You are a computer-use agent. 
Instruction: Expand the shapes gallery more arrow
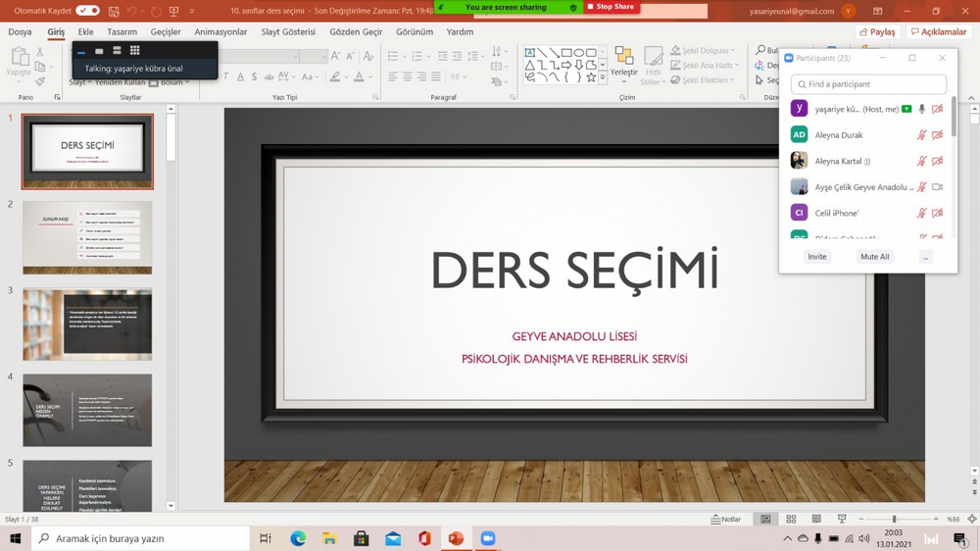(x=603, y=77)
